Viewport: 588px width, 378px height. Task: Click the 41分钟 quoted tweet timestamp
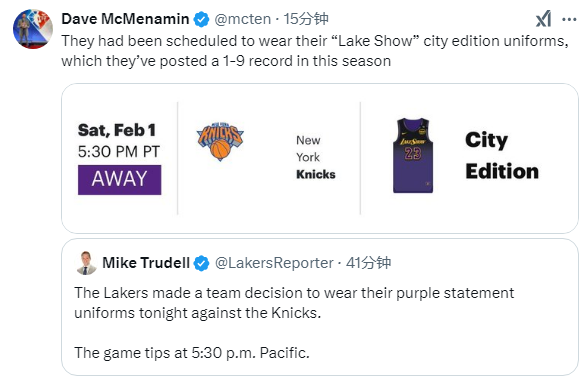tap(368, 263)
